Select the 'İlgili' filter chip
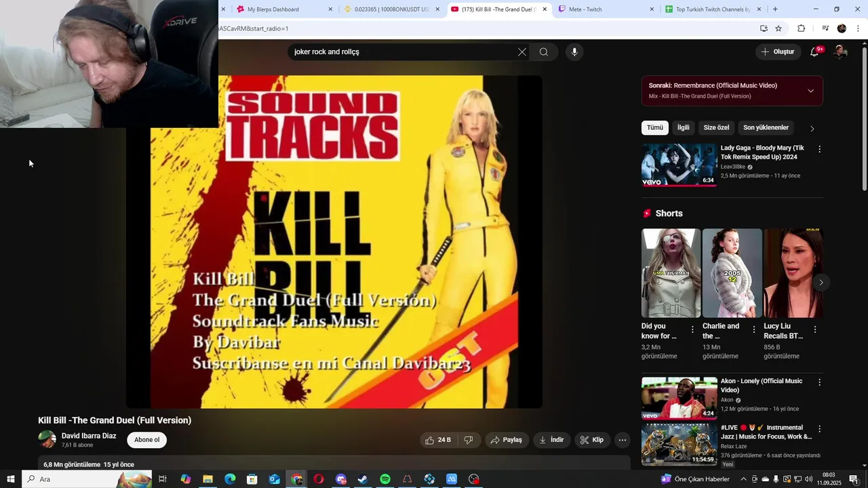 tap(684, 127)
